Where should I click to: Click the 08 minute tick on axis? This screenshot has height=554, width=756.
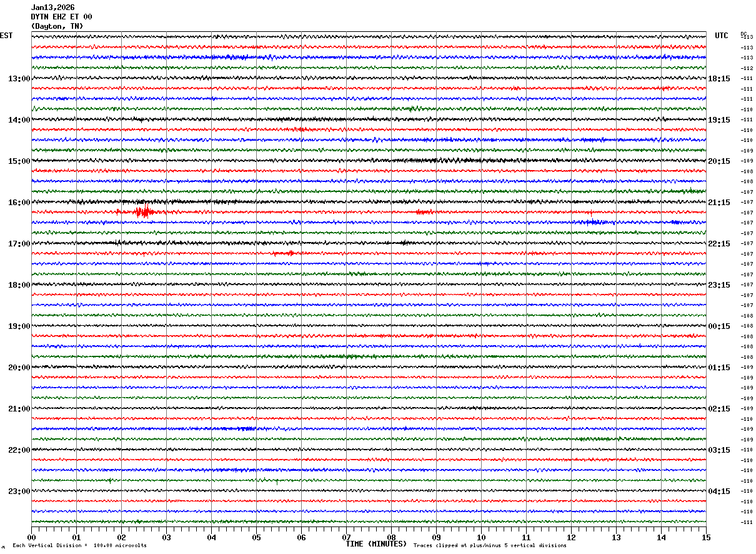coord(391,537)
